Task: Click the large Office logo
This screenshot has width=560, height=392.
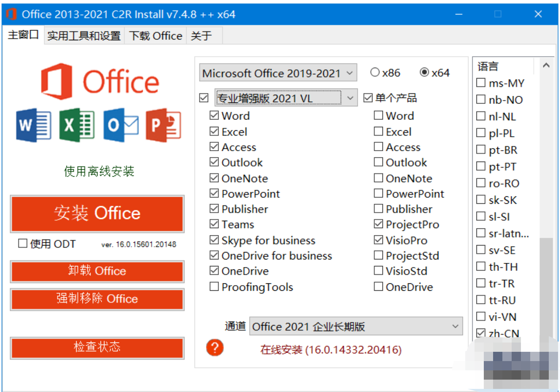Action: (100, 81)
